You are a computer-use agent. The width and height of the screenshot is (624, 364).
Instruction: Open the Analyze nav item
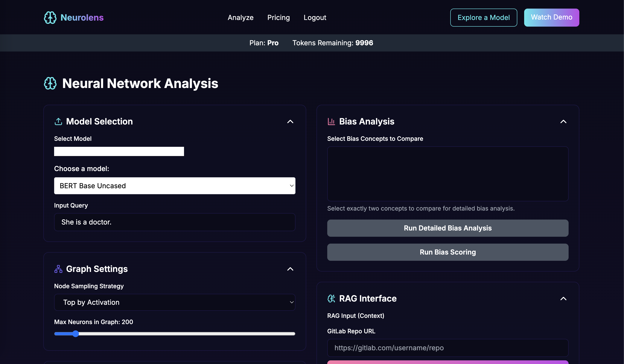click(240, 18)
